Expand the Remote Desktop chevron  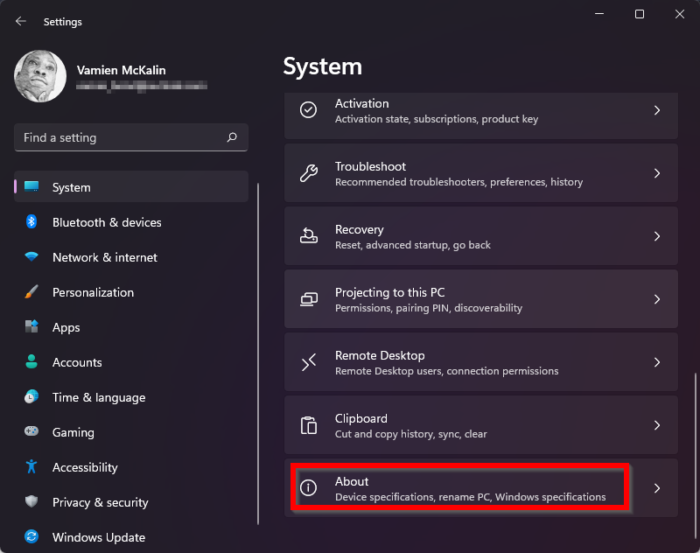pos(657,362)
